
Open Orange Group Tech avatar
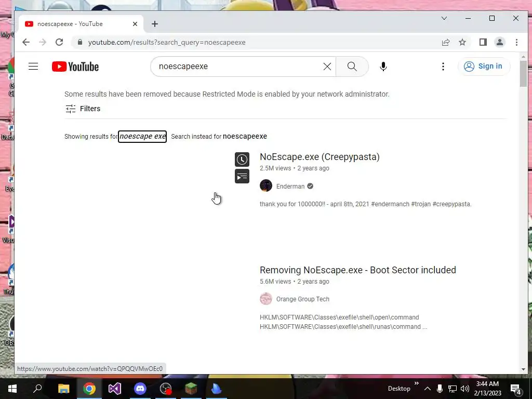pyautogui.click(x=266, y=299)
